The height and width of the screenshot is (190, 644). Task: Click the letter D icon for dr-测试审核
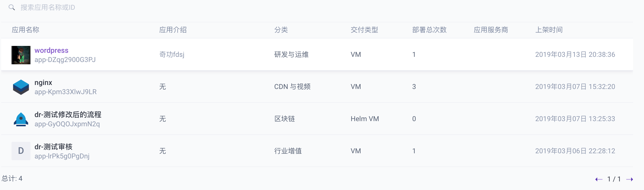(x=21, y=151)
